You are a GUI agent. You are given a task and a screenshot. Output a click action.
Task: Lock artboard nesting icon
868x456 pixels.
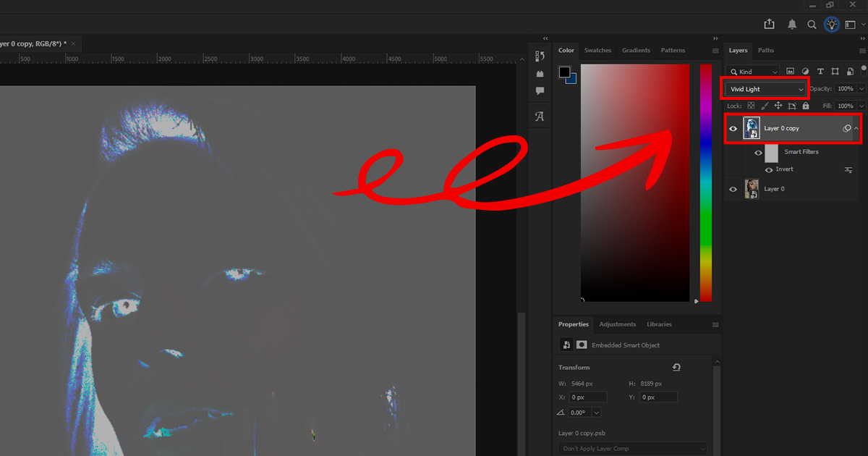click(x=792, y=106)
